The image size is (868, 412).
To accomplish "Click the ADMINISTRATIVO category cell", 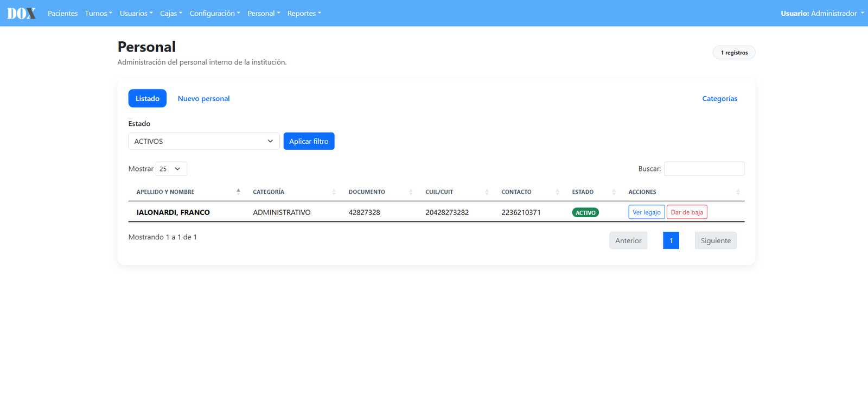I will tap(282, 212).
